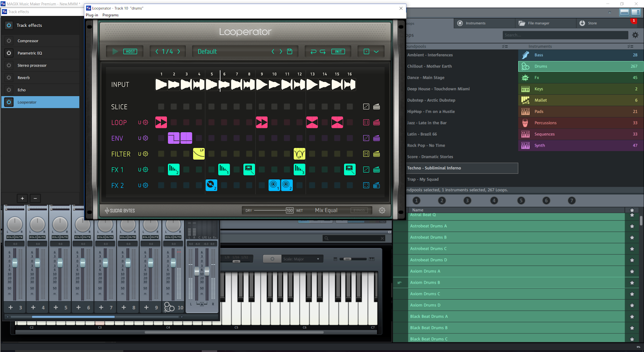Toggle the Stereo processor power button
The height and width of the screenshot is (352, 644).
(x=9, y=65)
